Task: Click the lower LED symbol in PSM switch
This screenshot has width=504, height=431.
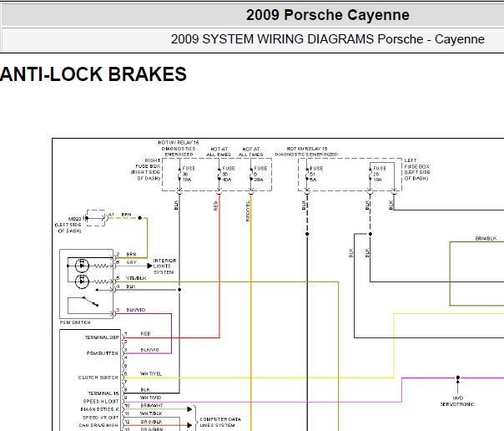Action: pos(82,281)
